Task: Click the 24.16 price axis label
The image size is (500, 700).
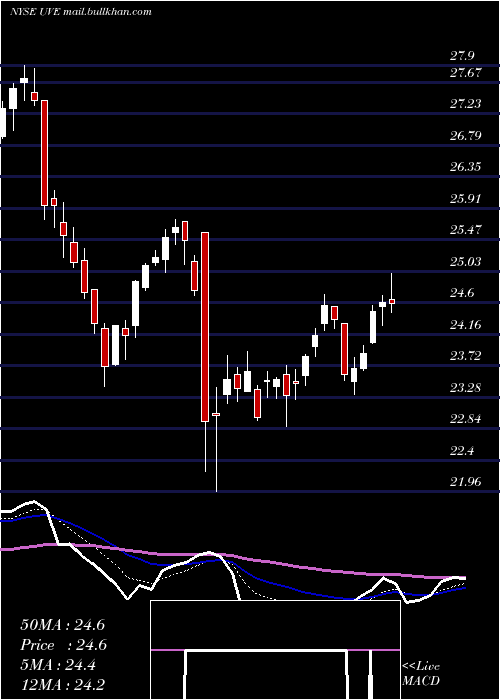Action: (x=466, y=324)
